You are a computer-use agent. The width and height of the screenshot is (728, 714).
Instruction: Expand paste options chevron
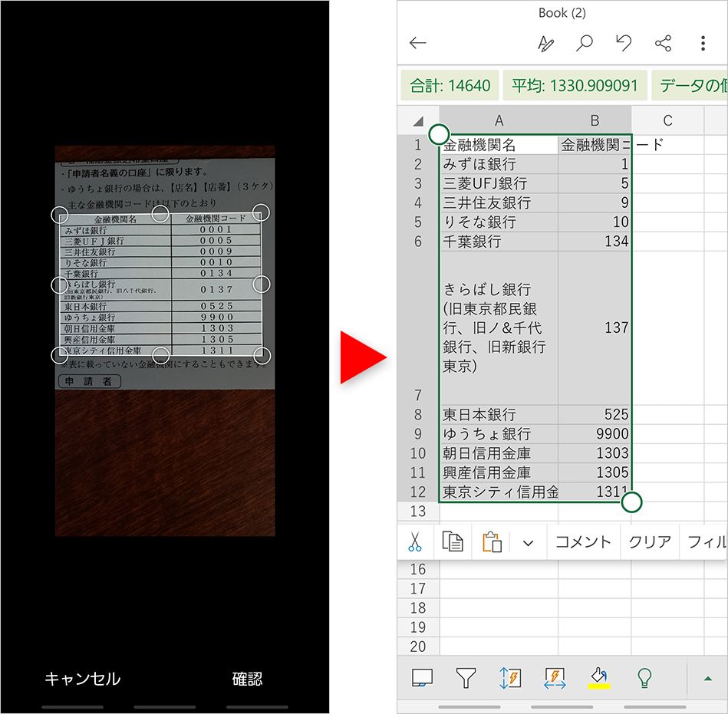[528, 543]
